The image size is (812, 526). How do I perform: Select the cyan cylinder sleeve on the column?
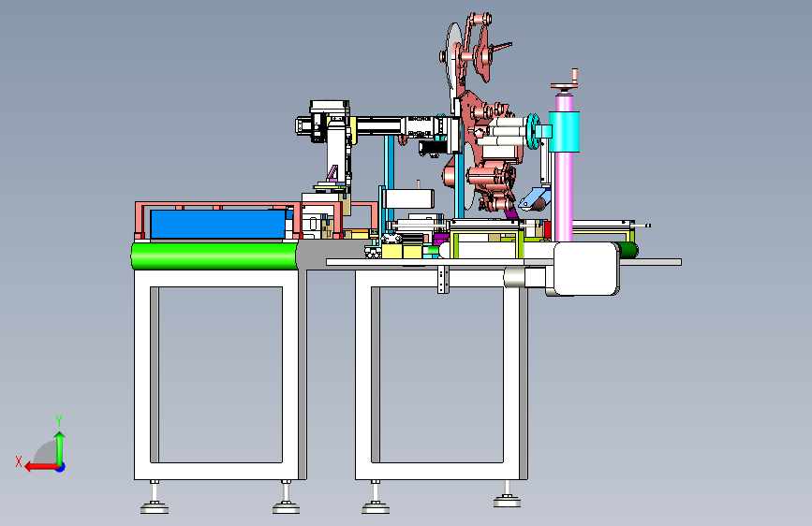564,131
